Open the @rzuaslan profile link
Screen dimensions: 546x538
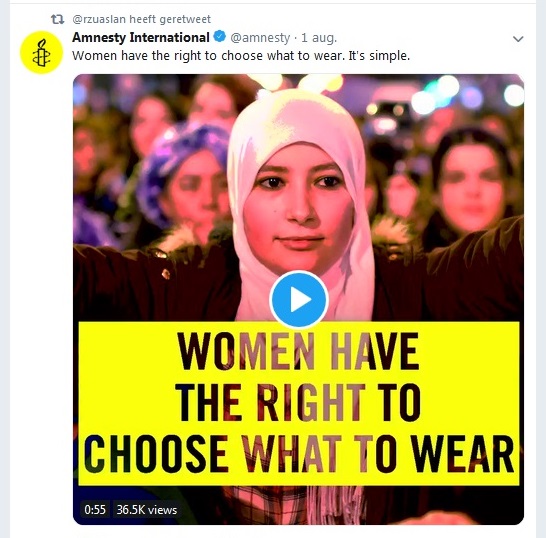click(x=99, y=19)
